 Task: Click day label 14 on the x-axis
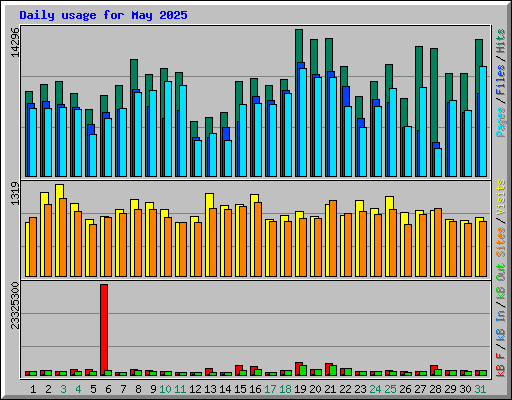click(225, 389)
